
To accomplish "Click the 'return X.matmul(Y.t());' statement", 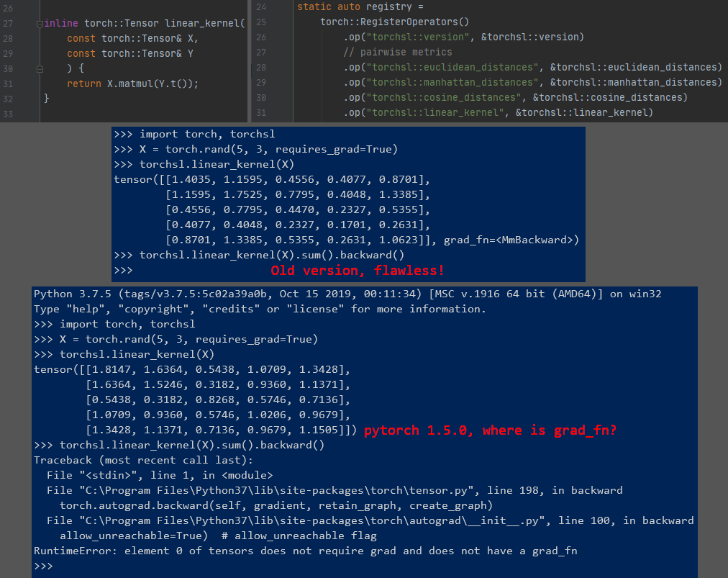I will coord(133,84).
